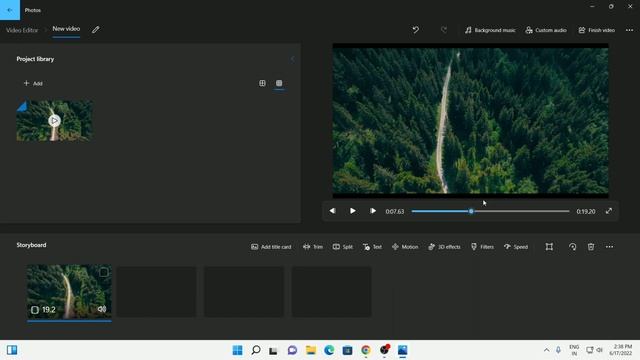Open preview in full screen
The height and width of the screenshot is (360, 640).
[x=609, y=211]
